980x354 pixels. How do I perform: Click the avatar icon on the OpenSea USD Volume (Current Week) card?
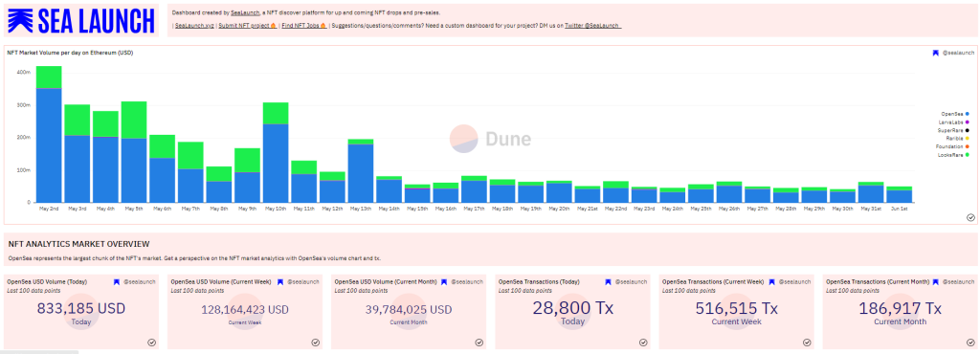tap(280, 282)
